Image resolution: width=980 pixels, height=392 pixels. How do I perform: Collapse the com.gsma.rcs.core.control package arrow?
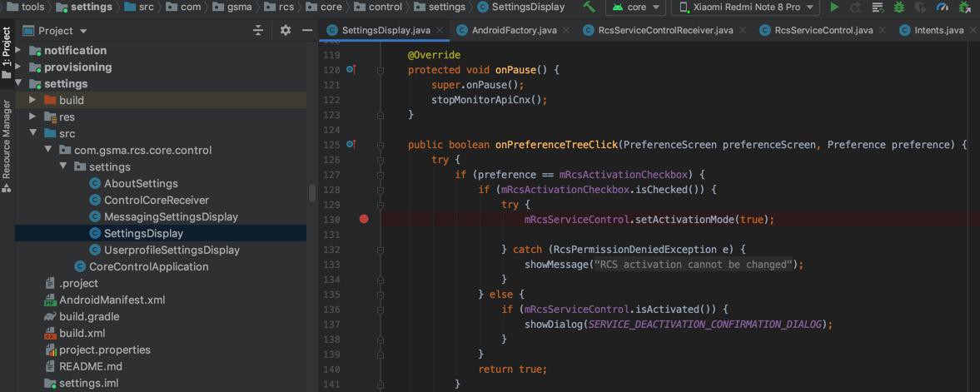coord(48,150)
